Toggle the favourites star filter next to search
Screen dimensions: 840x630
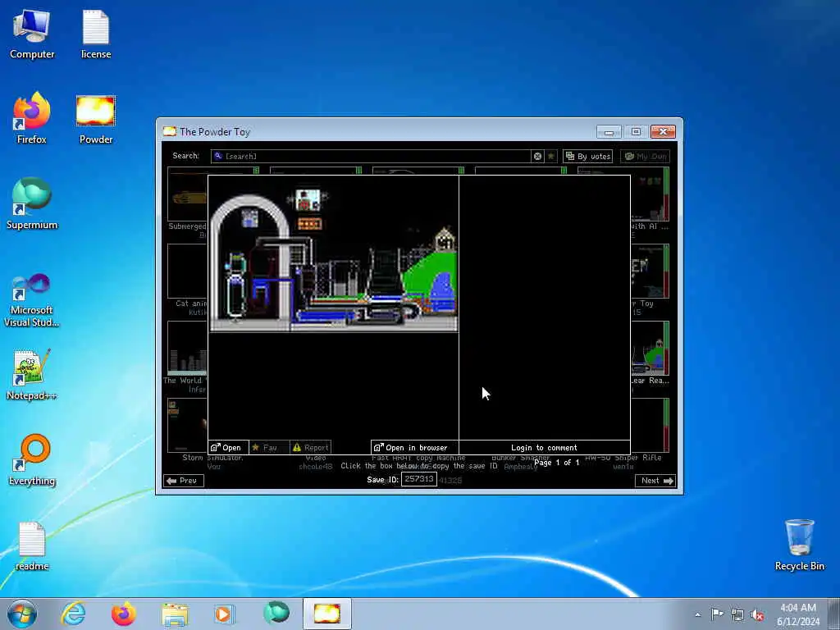550,156
